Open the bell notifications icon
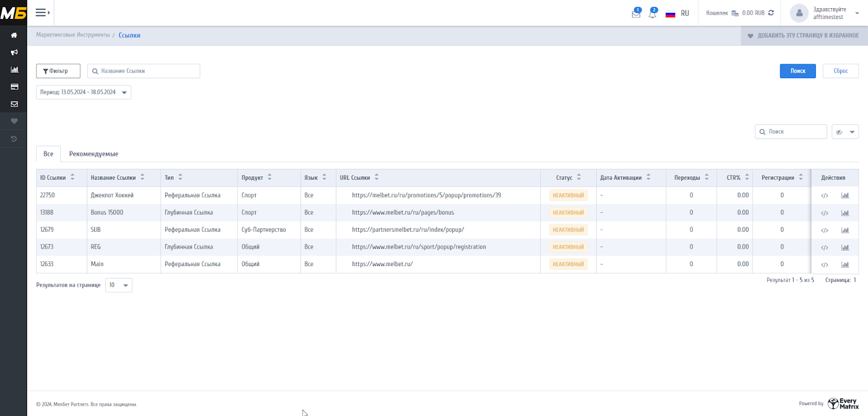 click(x=653, y=14)
